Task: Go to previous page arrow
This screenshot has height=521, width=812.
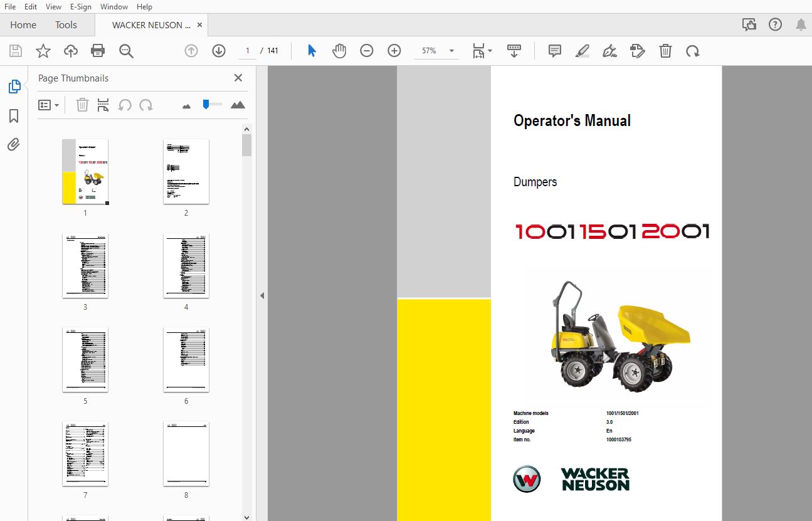Action: tap(191, 51)
